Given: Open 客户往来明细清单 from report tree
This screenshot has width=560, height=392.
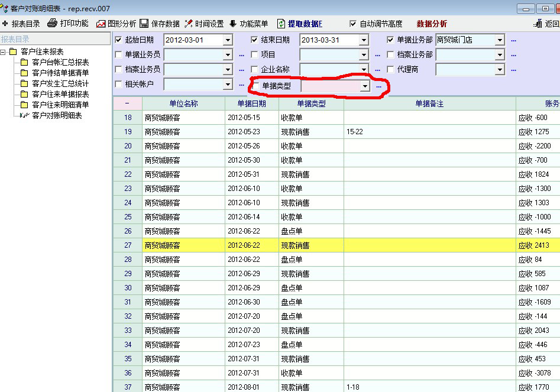Looking at the screenshot, I should click(x=60, y=105).
